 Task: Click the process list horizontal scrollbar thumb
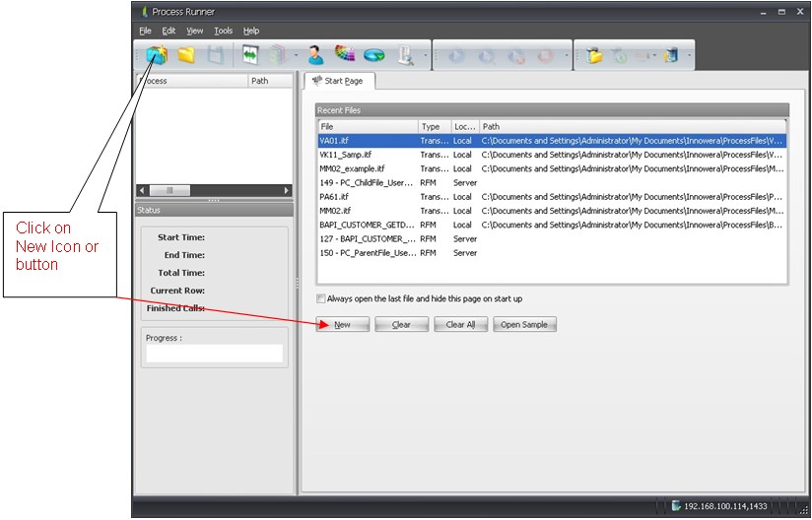(169, 190)
